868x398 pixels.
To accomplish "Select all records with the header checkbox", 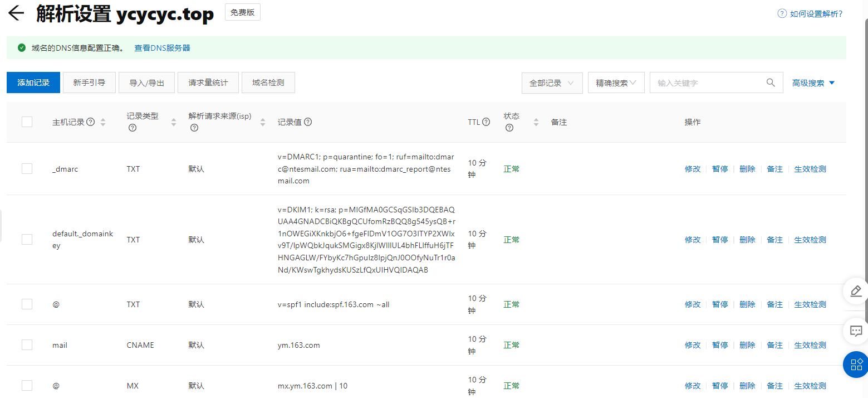I will [x=27, y=122].
